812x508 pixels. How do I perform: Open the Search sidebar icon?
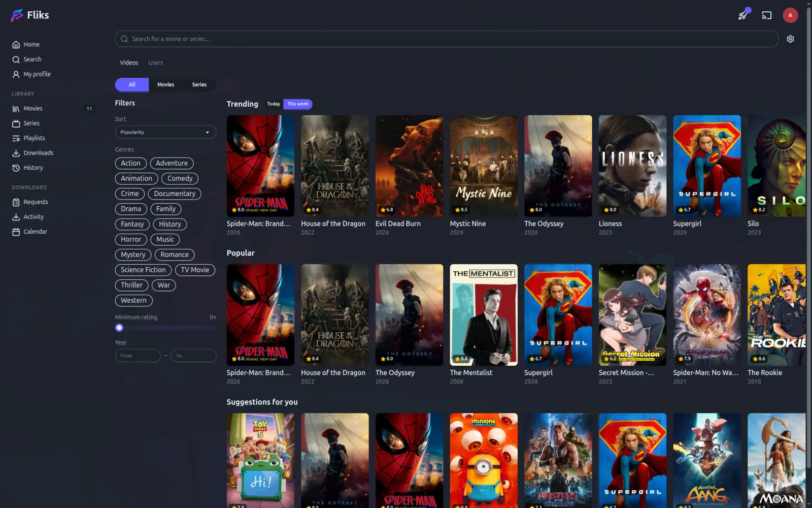point(16,59)
